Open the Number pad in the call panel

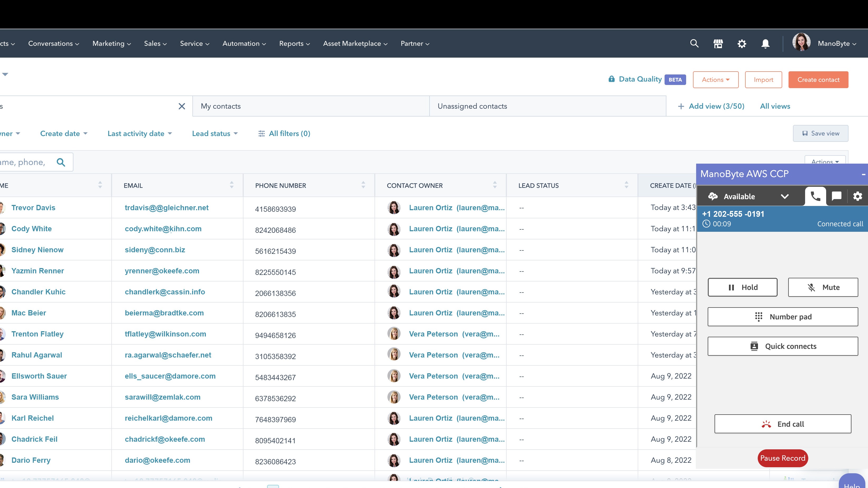(x=782, y=316)
